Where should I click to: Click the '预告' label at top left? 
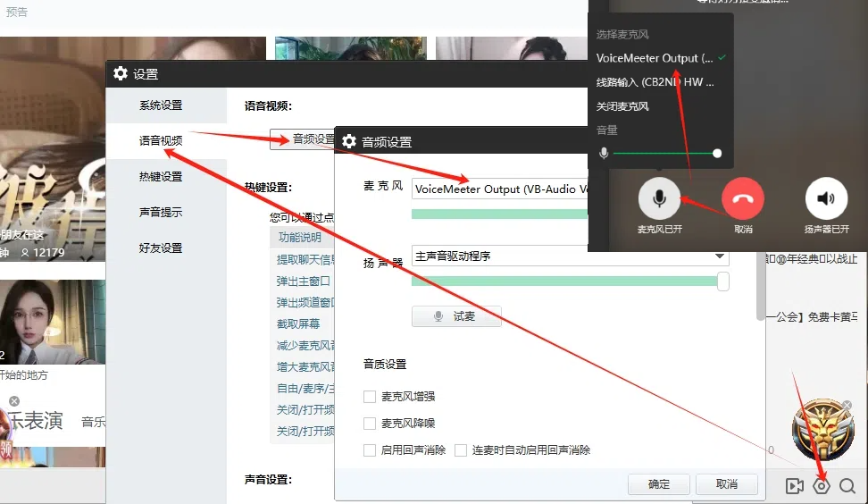click(x=17, y=12)
